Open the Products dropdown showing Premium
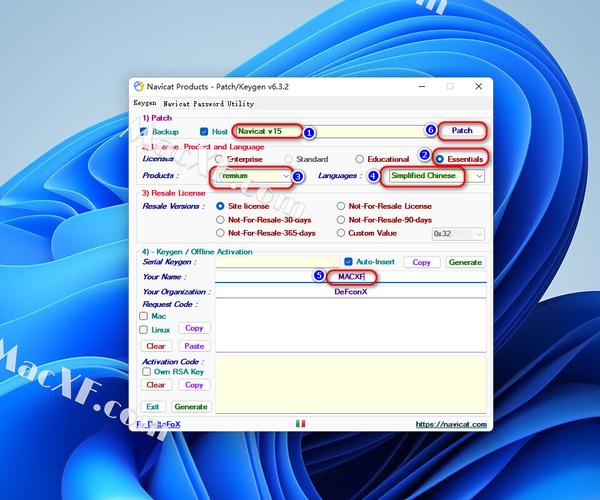Image resolution: width=600 pixels, height=500 pixels. [x=253, y=176]
